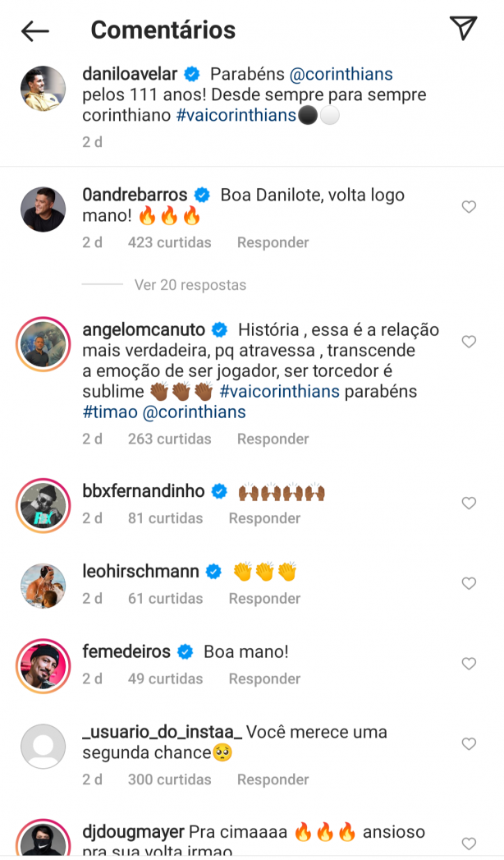View bbxfernandinho's story avatar
The image size is (504, 860).
pyautogui.click(x=44, y=505)
